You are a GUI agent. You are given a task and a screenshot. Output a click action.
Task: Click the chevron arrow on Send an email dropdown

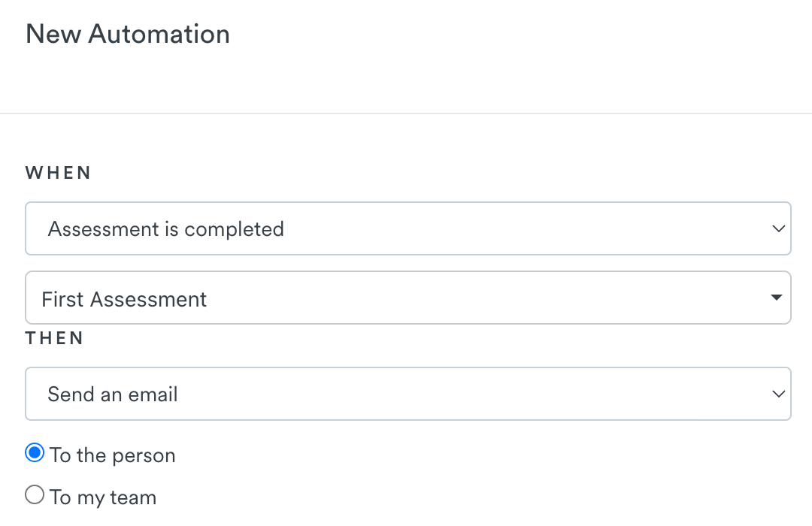tap(778, 394)
